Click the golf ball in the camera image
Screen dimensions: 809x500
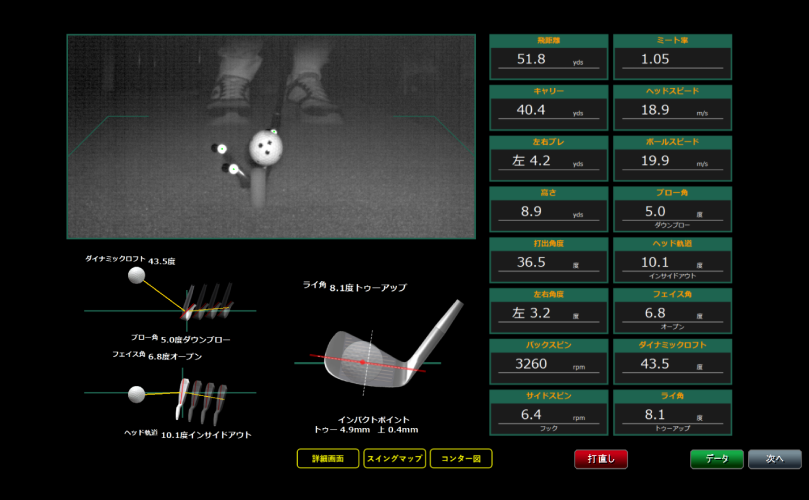[x=265, y=148]
